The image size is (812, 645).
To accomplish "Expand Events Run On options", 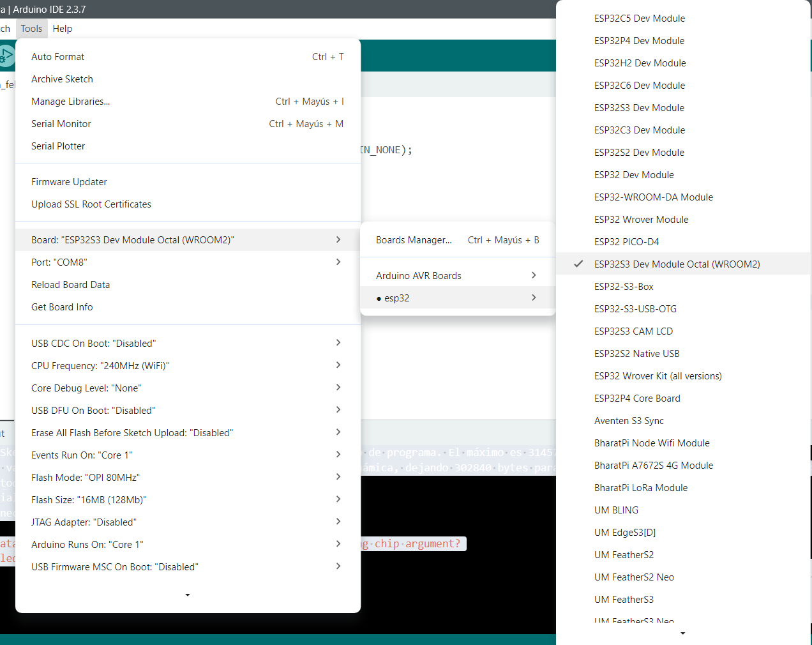I will tap(188, 455).
